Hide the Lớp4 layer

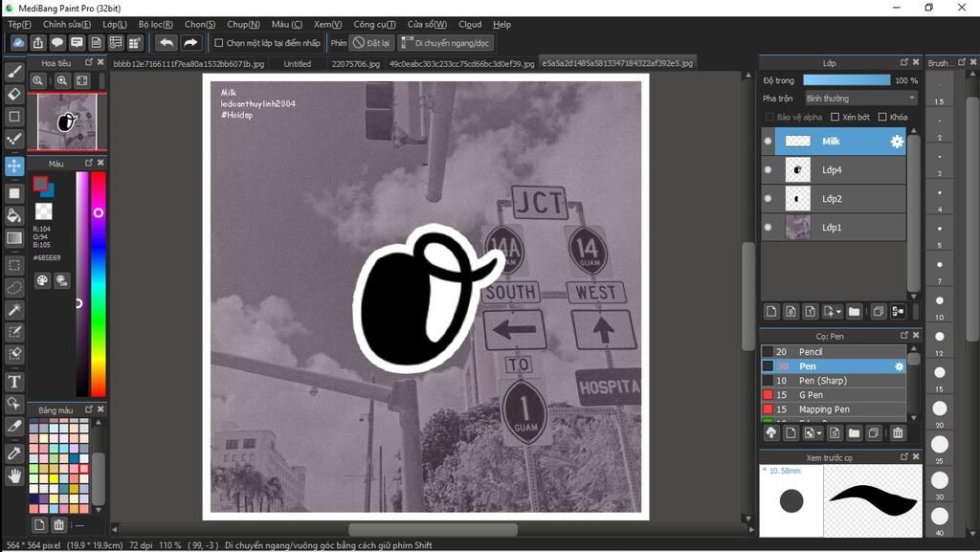768,170
